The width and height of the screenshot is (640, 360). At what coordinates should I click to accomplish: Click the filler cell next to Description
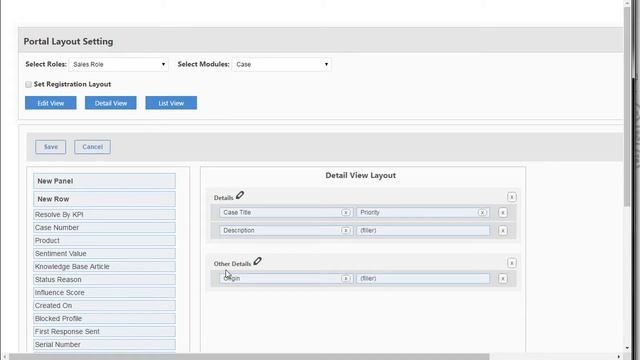(x=423, y=231)
